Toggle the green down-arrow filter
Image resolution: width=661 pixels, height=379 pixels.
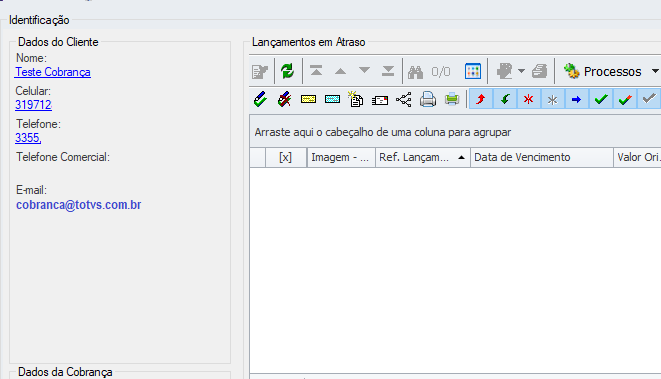tap(505, 99)
